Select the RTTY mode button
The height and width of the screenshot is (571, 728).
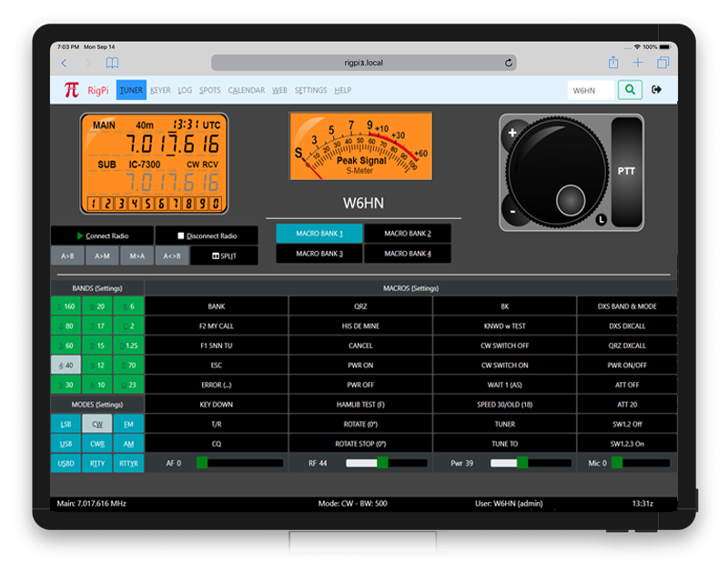point(97,464)
